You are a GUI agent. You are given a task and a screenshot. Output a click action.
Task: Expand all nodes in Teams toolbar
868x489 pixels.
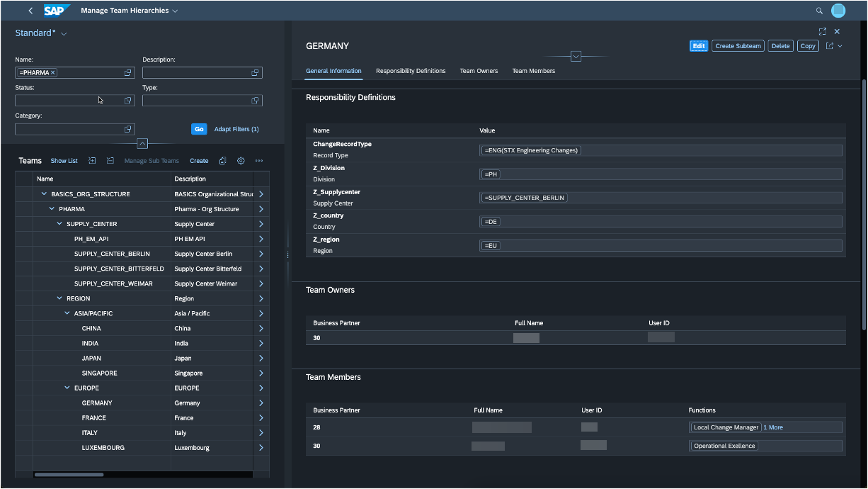(x=92, y=161)
